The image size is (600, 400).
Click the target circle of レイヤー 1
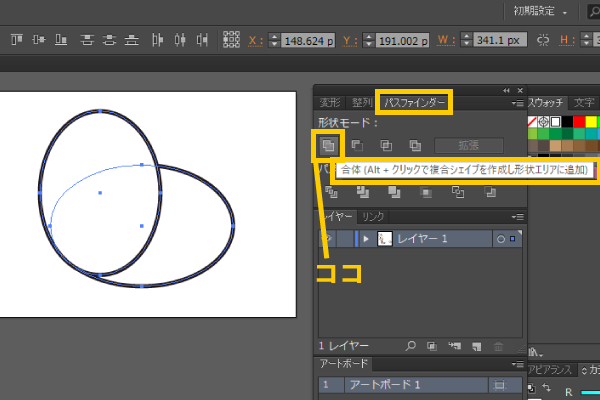[x=500, y=239]
